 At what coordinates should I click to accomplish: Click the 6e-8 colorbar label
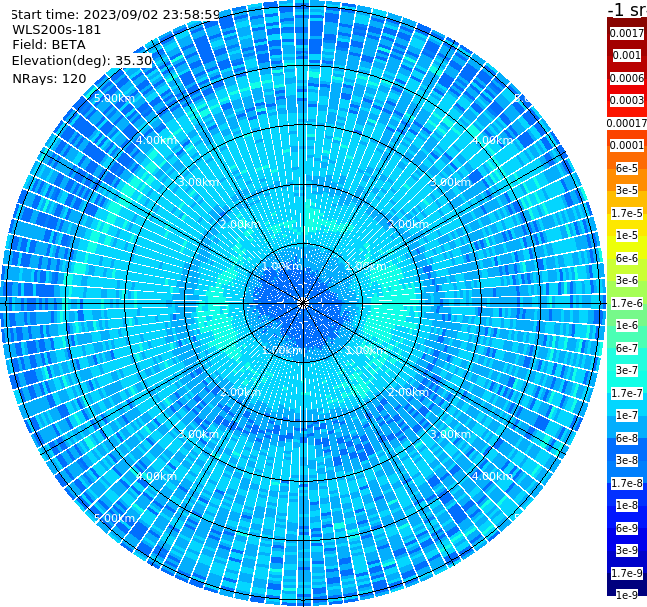[627, 438]
